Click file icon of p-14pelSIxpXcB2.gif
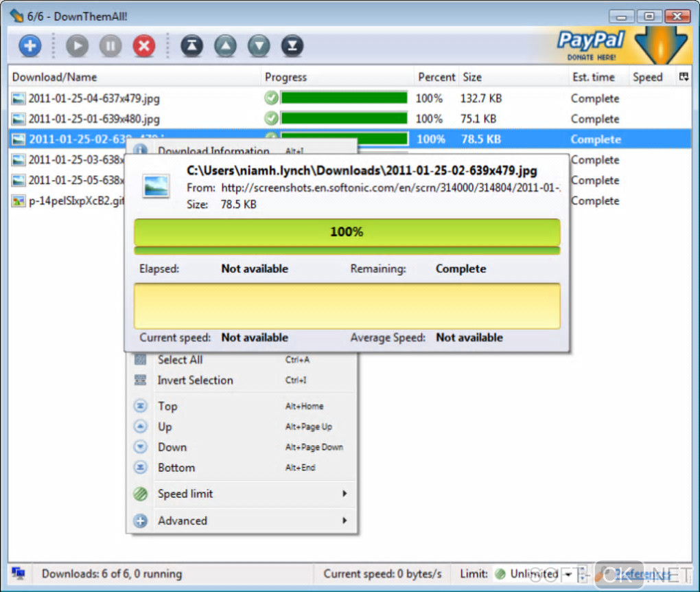700x592 pixels. pyautogui.click(x=19, y=201)
